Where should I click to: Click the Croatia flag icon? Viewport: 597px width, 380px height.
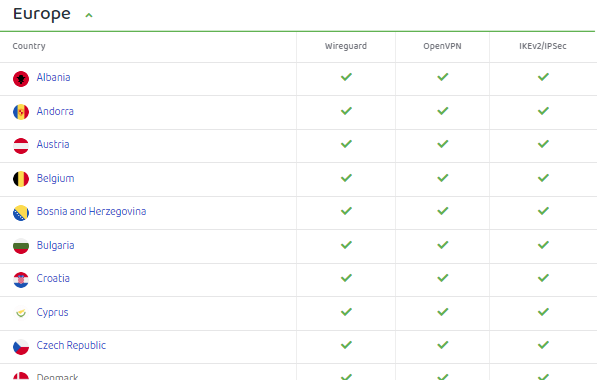point(21,280)
